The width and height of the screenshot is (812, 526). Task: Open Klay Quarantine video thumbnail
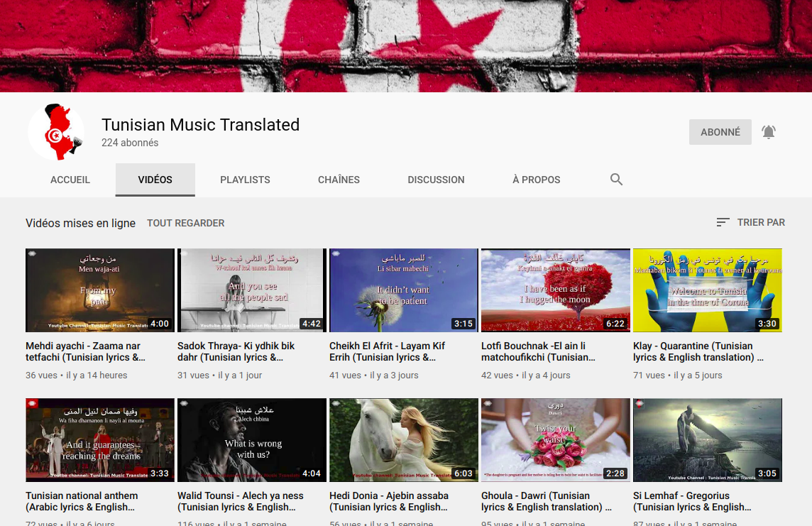coord(708,290)
